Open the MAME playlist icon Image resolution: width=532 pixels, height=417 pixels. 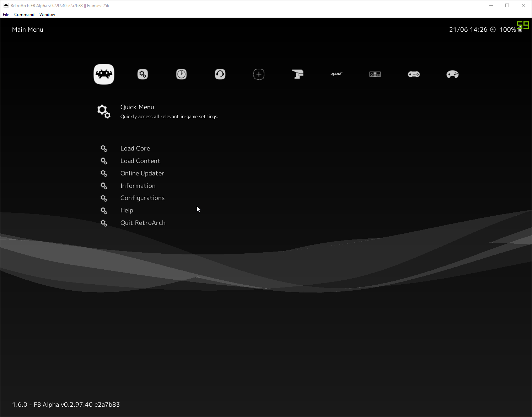(x=336, y=74)
